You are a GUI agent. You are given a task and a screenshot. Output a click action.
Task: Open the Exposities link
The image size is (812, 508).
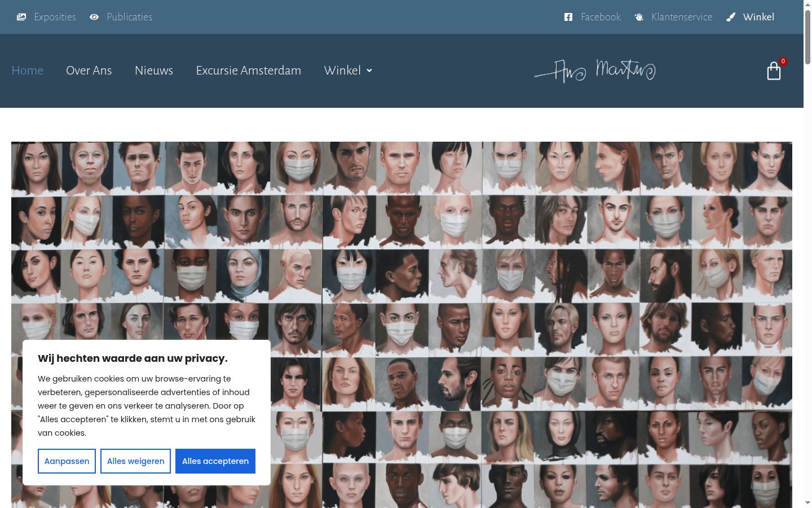(55, 17)
